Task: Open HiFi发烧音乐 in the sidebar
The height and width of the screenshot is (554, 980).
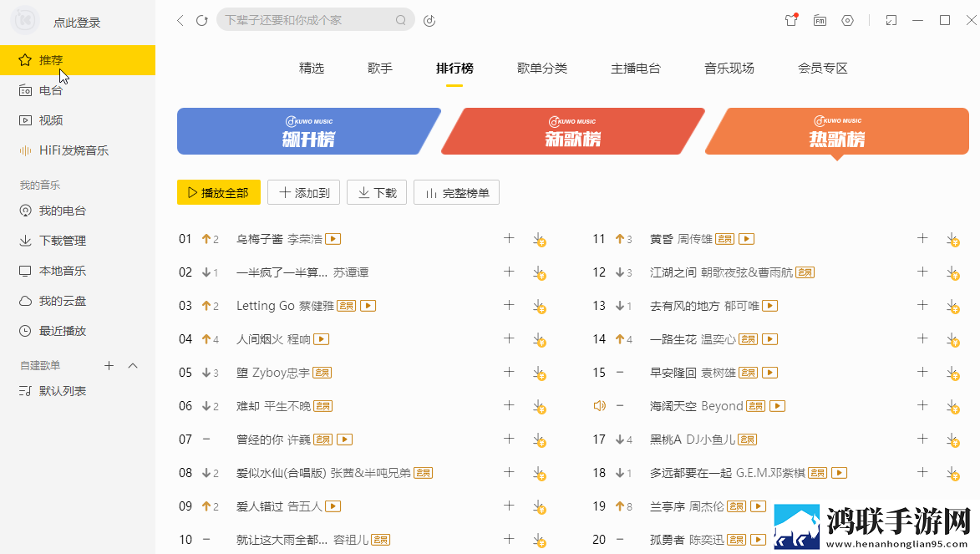Action: (78, 150)
